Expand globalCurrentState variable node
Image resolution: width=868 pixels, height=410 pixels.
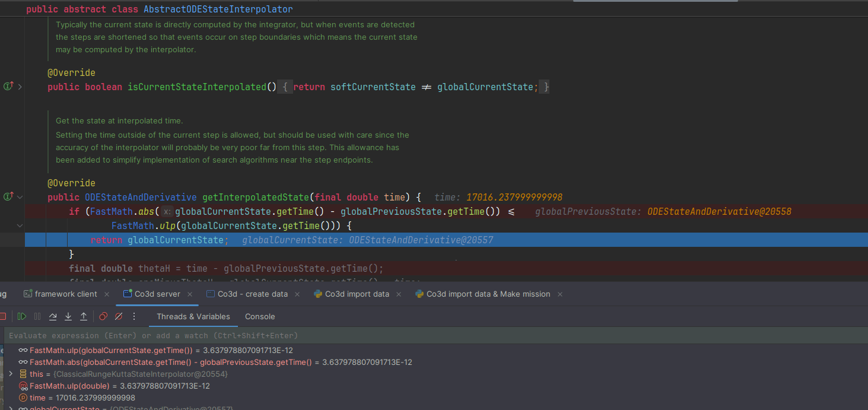tap(11, 409)
